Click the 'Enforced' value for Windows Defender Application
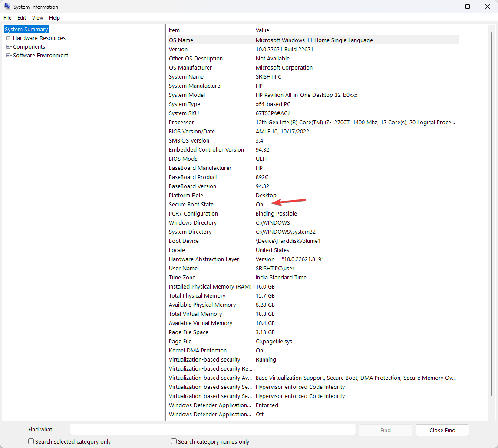Image resolution: width=498 pixels, height=448 pixels. point(267,405)
